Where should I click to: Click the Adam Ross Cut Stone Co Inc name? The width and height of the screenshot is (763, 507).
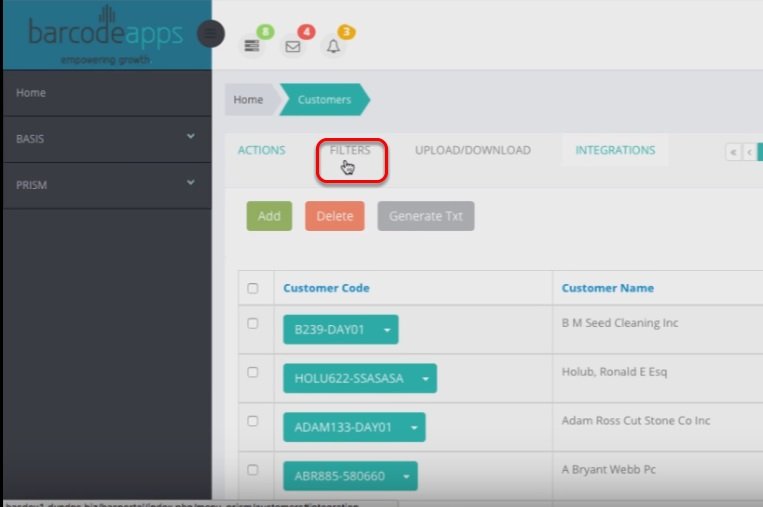[x=636, y=420]
